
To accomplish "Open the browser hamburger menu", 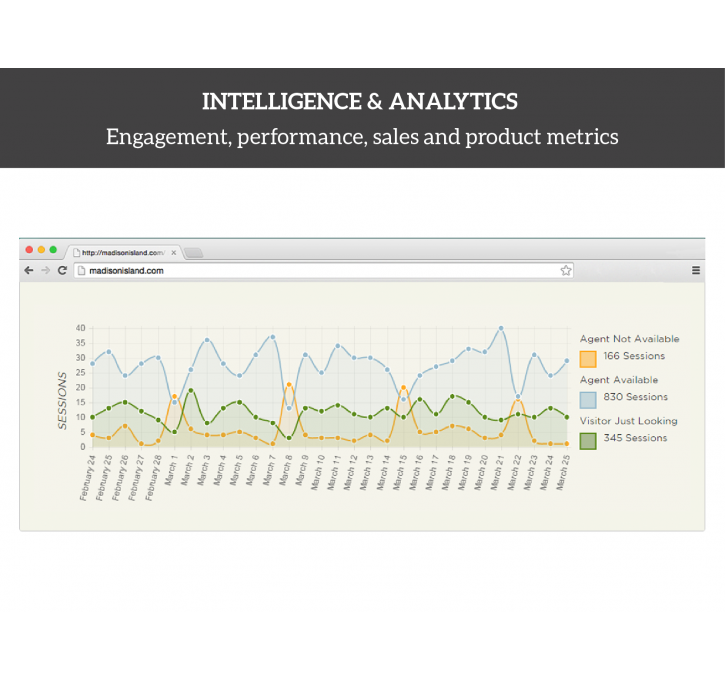I will pyautogui.click(x=696, y=270).
